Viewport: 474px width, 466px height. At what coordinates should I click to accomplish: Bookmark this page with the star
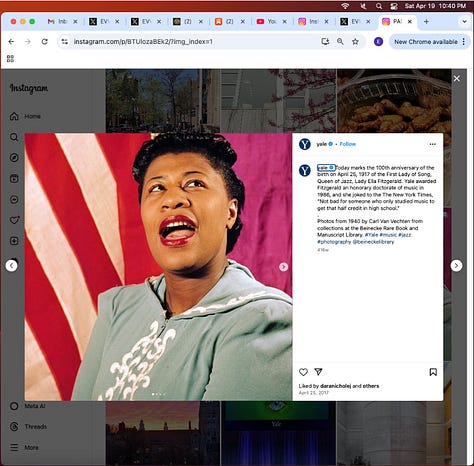pos(355,42)
